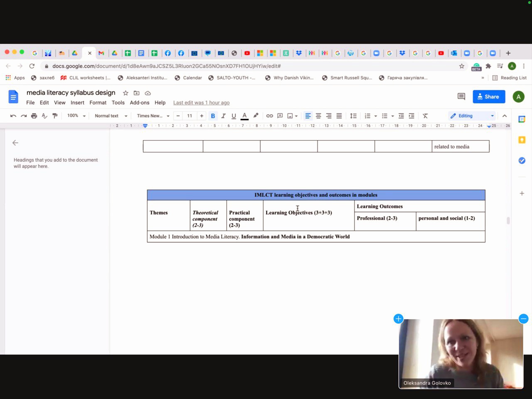
Task: Click the browser address bar URL
Action: (166, 66)
